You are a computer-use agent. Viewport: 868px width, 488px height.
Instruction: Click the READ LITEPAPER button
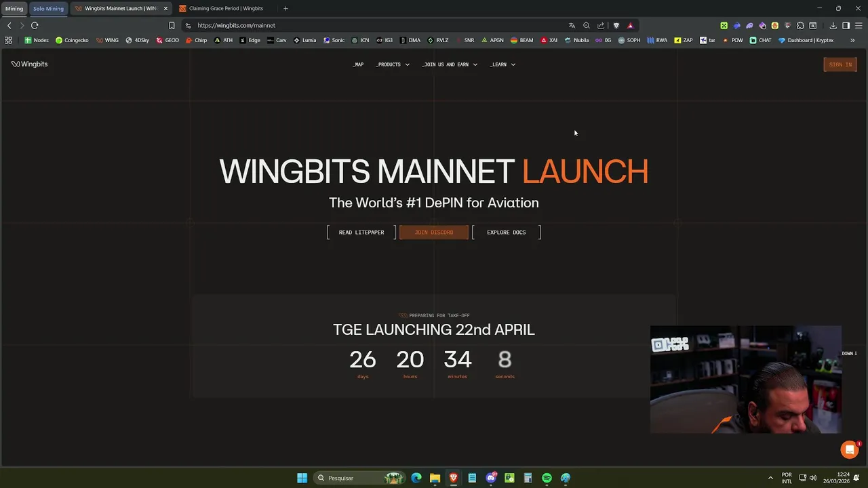361,232
